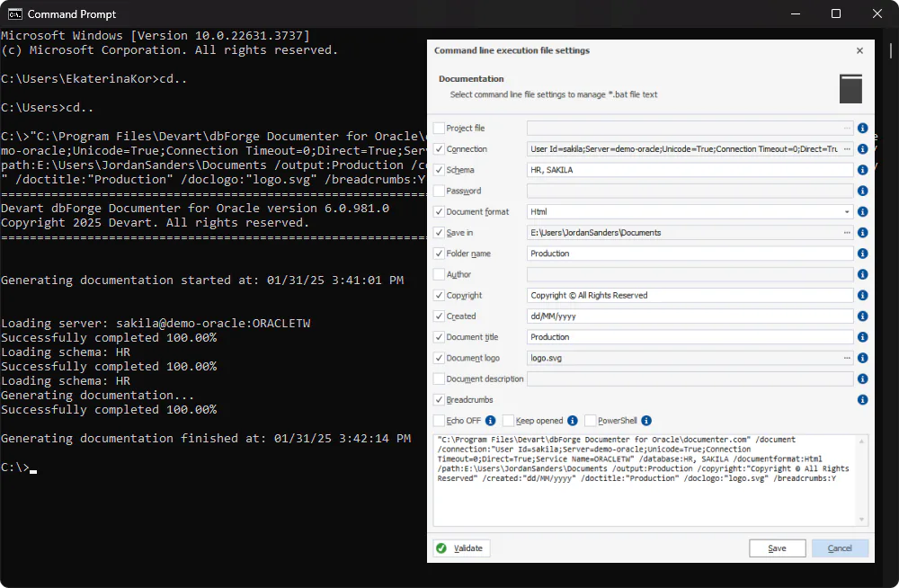The image size is (899, 588).
Task: Save the command line file settings
Action: click(777, 548)
